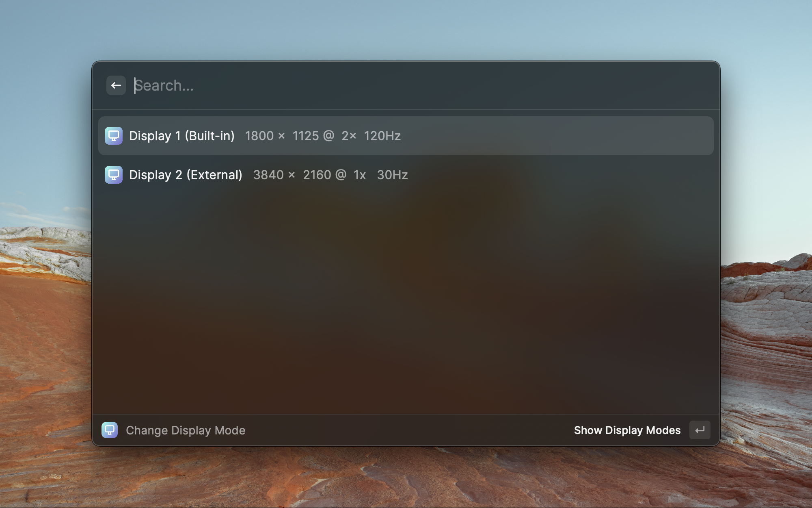Click the empty area below the display list
The image size is (812, 508).
(x=406, y=301)
